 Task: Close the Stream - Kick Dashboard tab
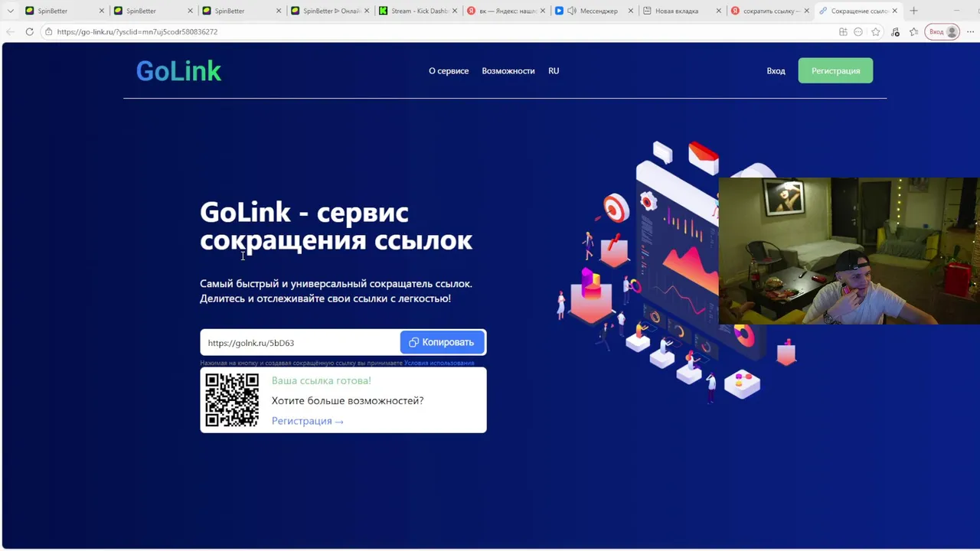(456, 11)
